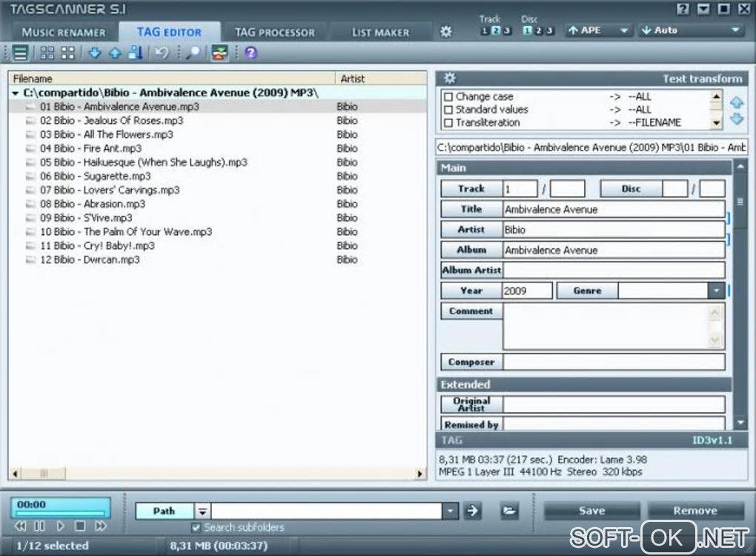Image resolution: width=756 pixels, height=556 pixels.
Task: Click the settings gear beside List Maker
Action: (x=445, y=32)
